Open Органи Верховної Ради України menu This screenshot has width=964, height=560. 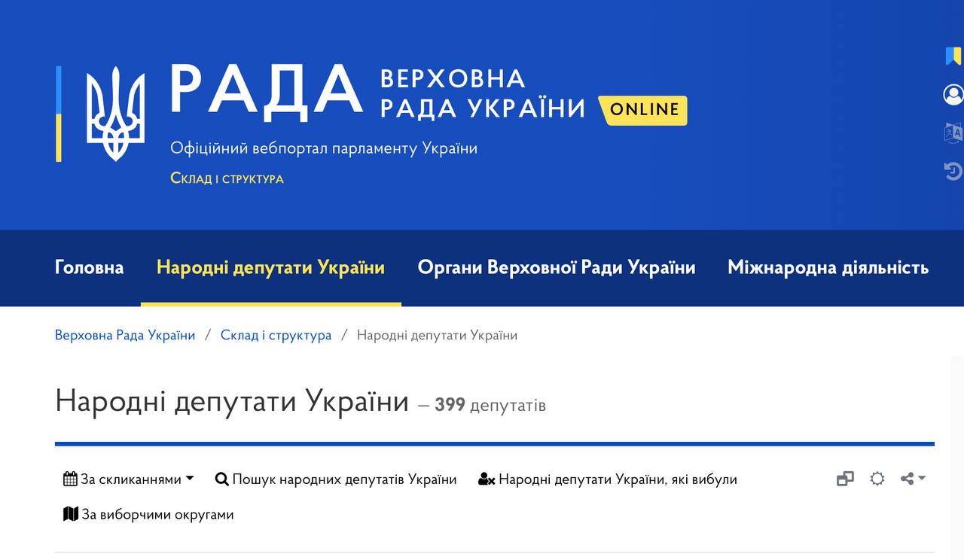coord(557,267)
